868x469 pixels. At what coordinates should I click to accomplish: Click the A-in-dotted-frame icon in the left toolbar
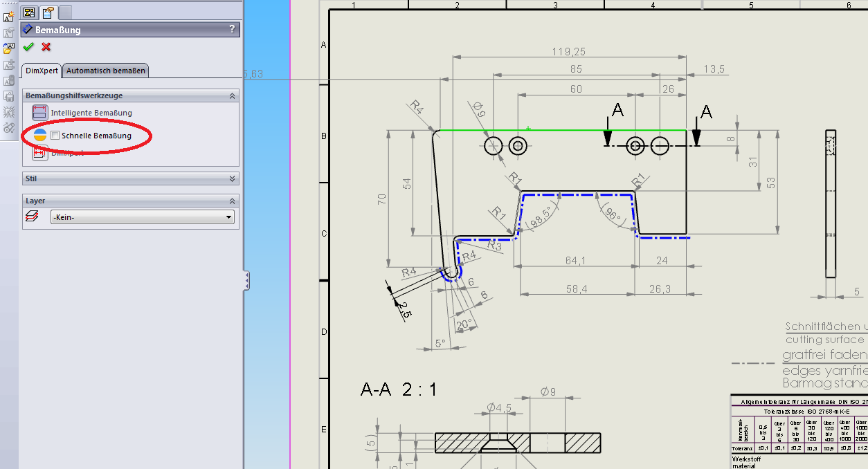(9, 112)
